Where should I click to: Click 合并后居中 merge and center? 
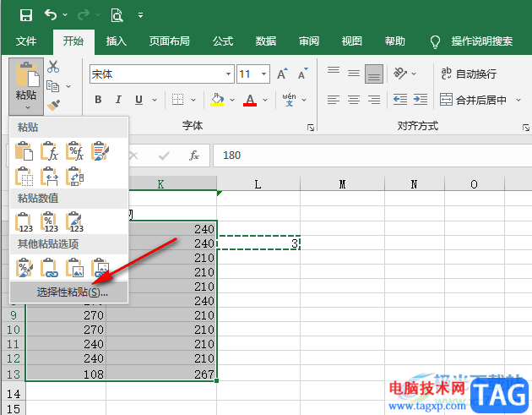pos(473,100)
